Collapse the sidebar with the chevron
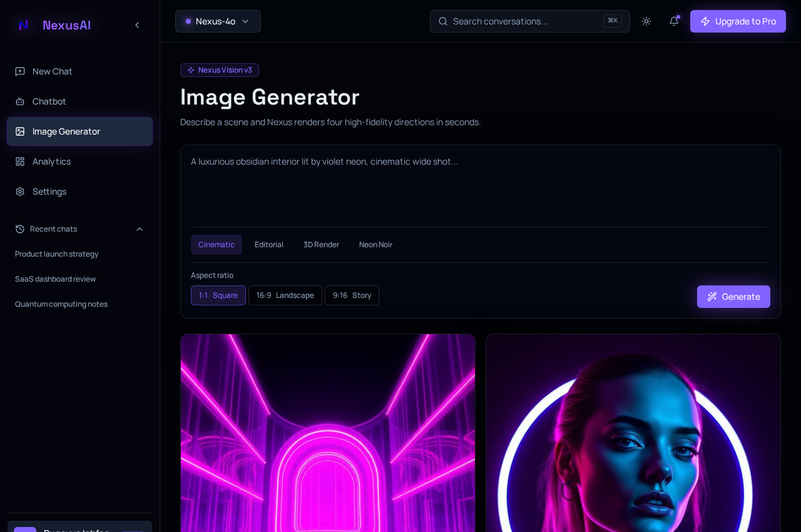This screenshot has width=801, height=532. (137, 25)
